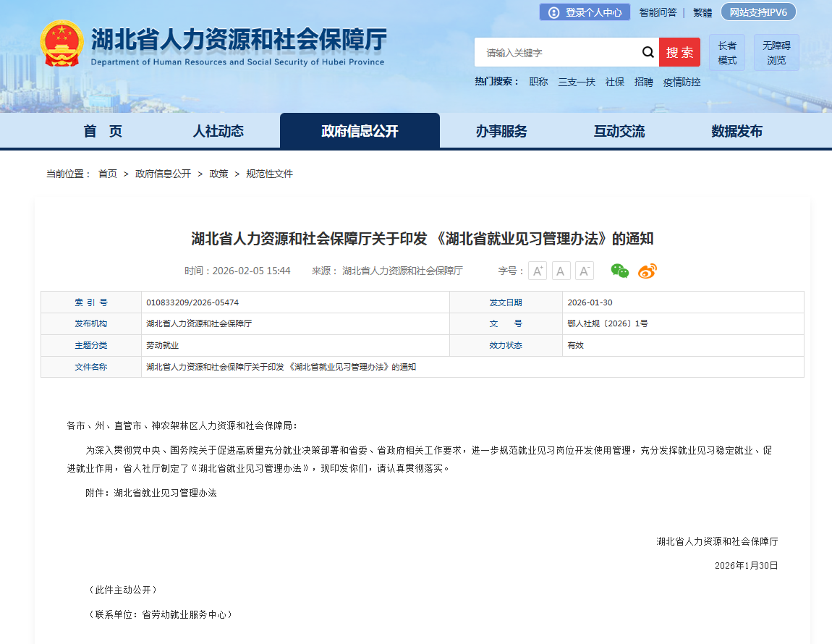This screenshot has height=644, width=832.
Task: Open the 人社动态 navigation tab
Action: pos(218,131)
